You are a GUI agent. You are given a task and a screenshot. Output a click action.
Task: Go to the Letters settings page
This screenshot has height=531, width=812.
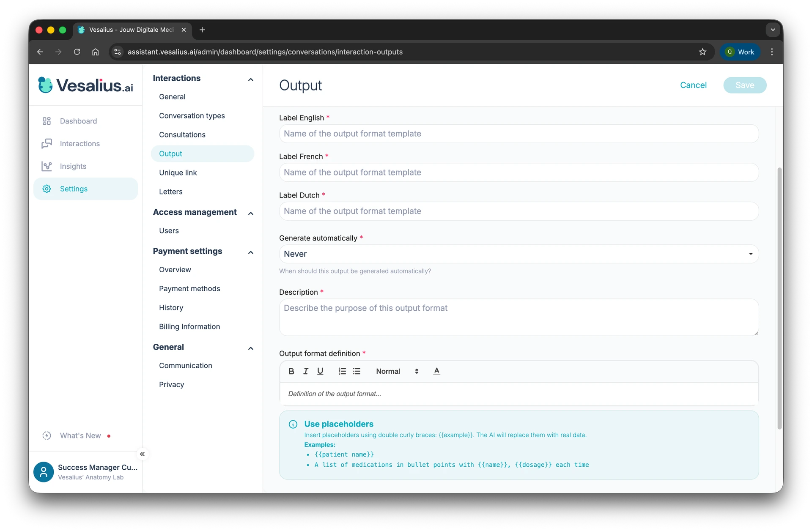[170, 192]
